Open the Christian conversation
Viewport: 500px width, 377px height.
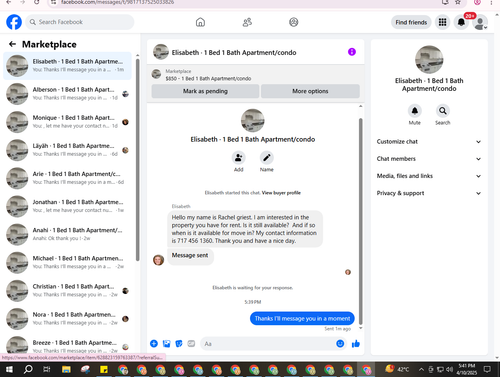(68, 291)
